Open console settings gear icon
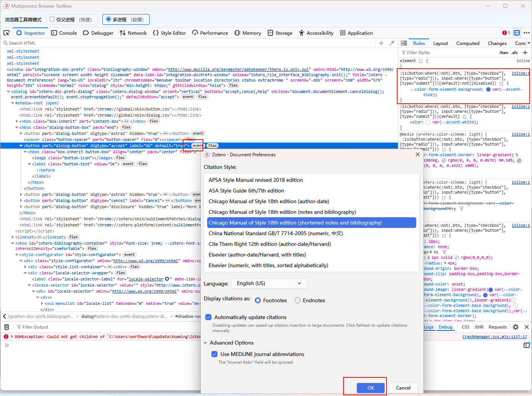The width and height of the screenshot is (532, 396). tap(516, 327)
